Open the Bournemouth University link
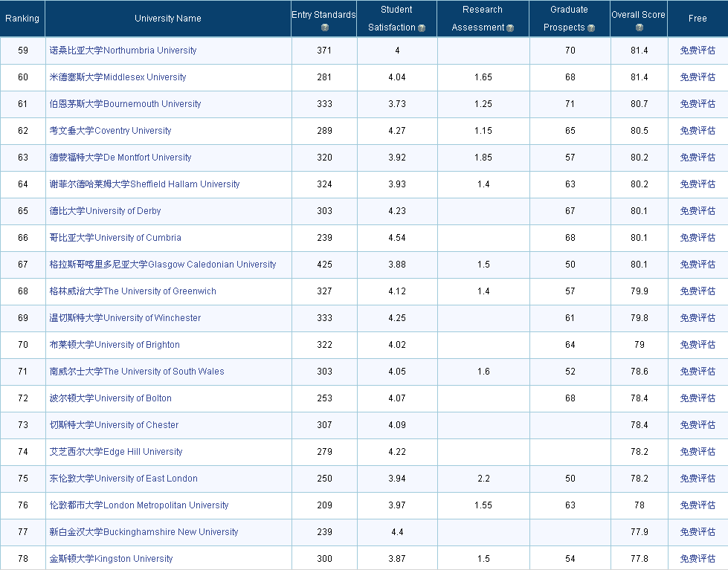Image resolution: width=728 pixels, height=570 pixels. (126, 104)
